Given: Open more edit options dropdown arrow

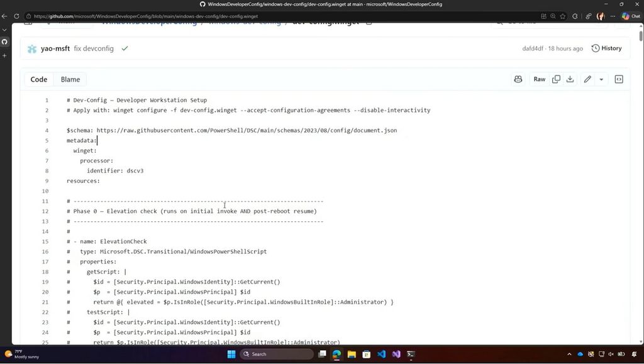Looking at the screenshot, I should point(601,80).
